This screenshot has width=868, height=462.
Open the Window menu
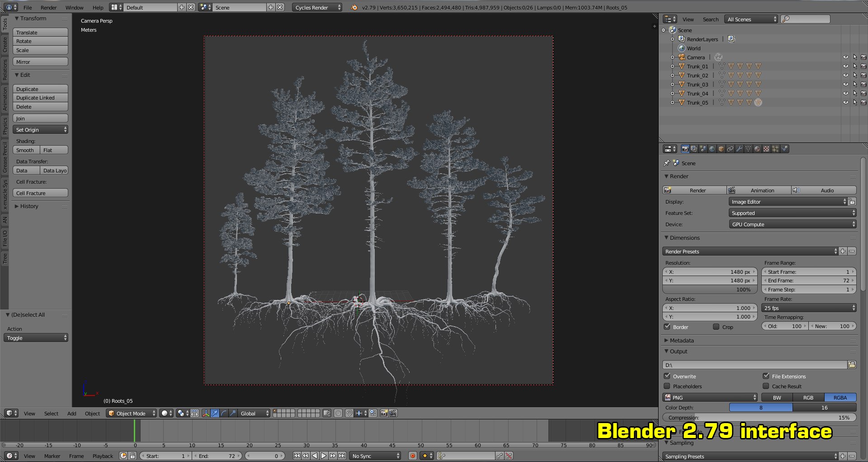(x=74, y=7)
